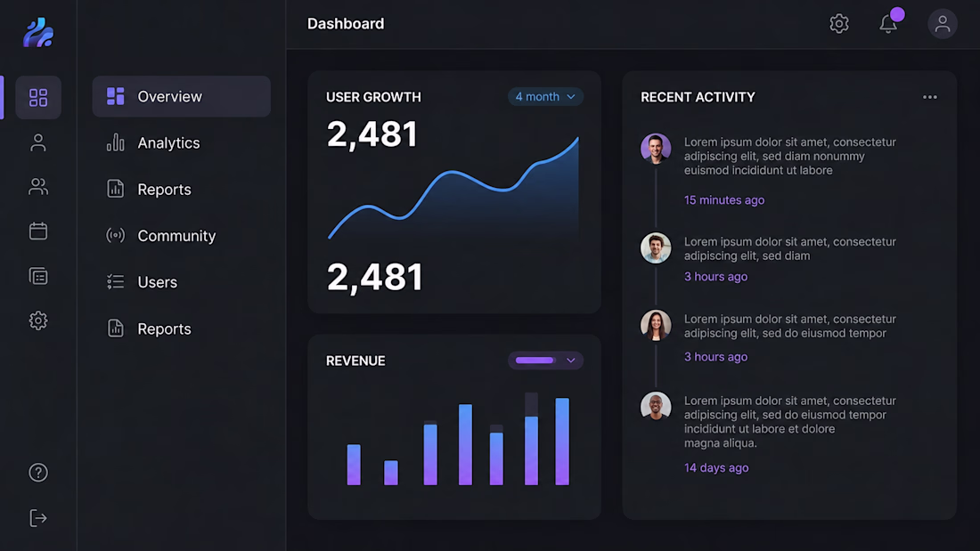980x551 pixels.
Task: Open the list document icon in rail
Action: coord(38,276)
